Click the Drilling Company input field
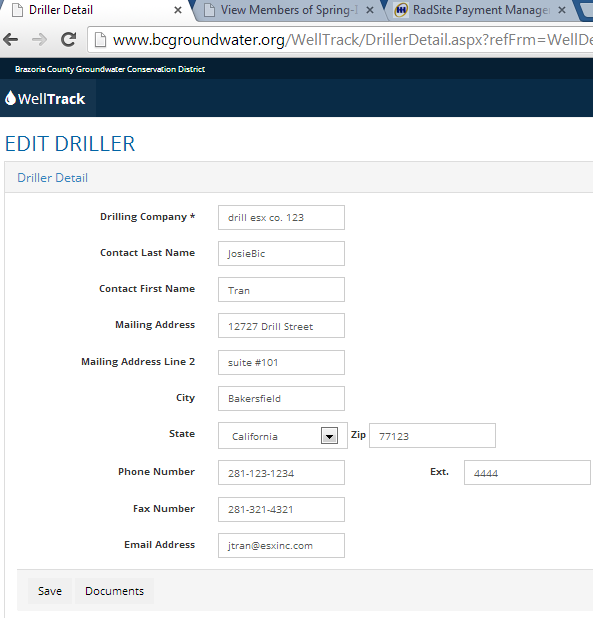Screen dimensions: 593x618 pyautogui.click(x=281, y=218)
